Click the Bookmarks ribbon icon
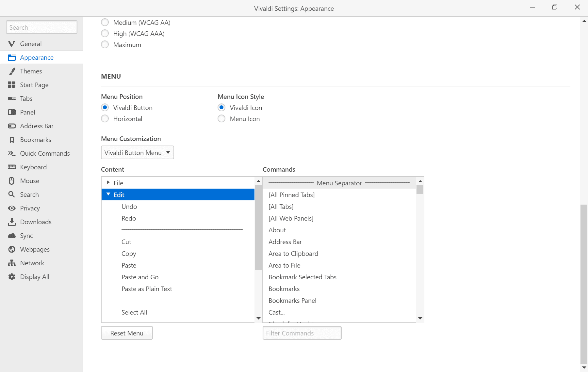The image size is (588, 372). pyautogui.click(x=12, y=140)
